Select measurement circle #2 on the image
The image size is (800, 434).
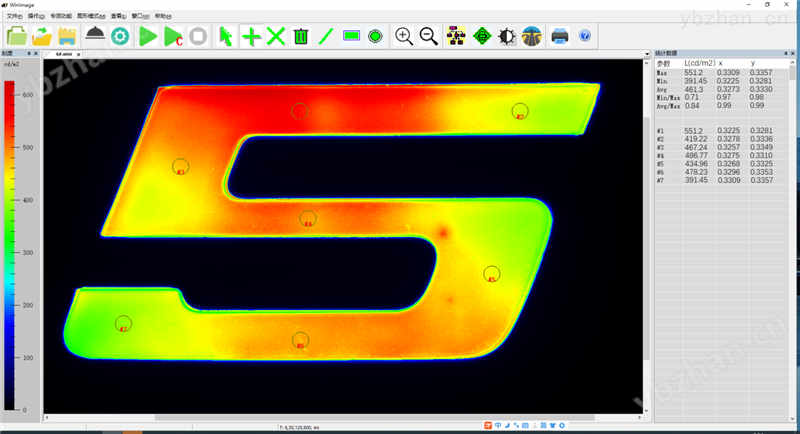pyautogui.click(x=520, y=111)
